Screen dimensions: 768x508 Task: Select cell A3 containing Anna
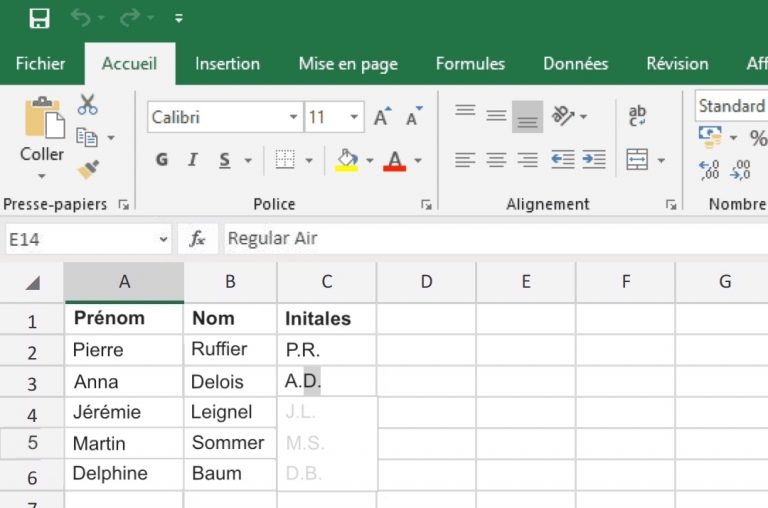(124, 382)
